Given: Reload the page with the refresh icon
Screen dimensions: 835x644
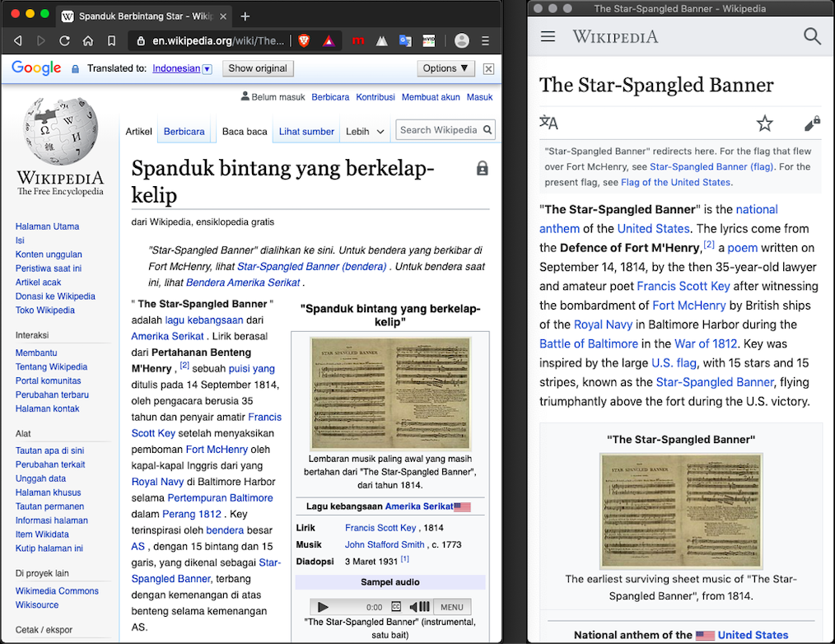Looking at the screenshot, I should pos(64,40).
